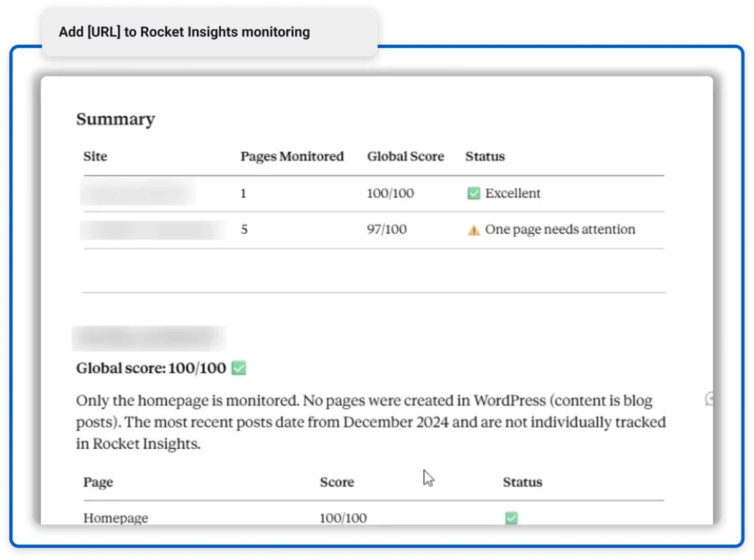Click pages monitored value '5'

pyautogui.click(x=244, y=230)
